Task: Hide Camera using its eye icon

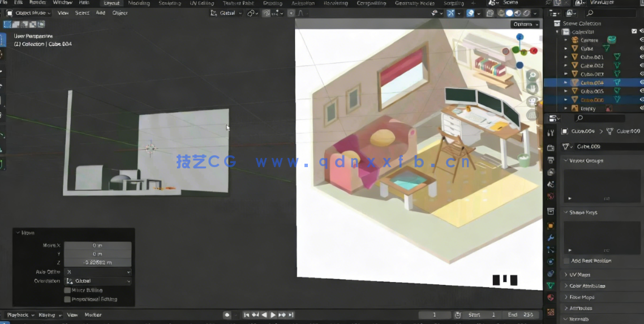Action: 642,40
